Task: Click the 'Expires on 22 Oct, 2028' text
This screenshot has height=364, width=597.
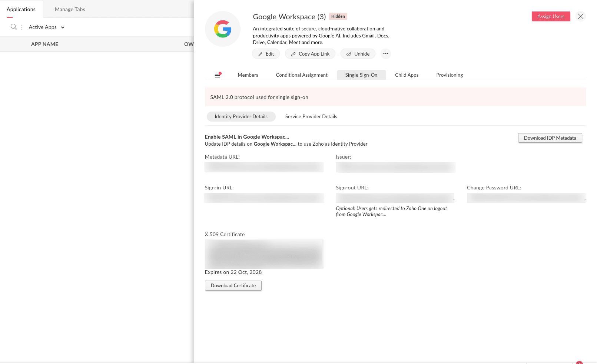Action: click(233, 272)
